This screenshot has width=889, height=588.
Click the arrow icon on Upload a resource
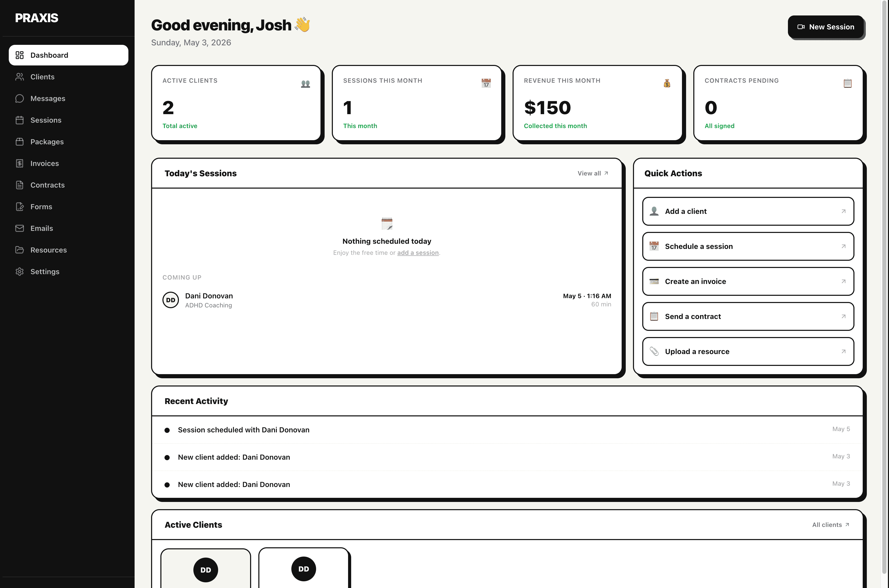click(843, 352)
